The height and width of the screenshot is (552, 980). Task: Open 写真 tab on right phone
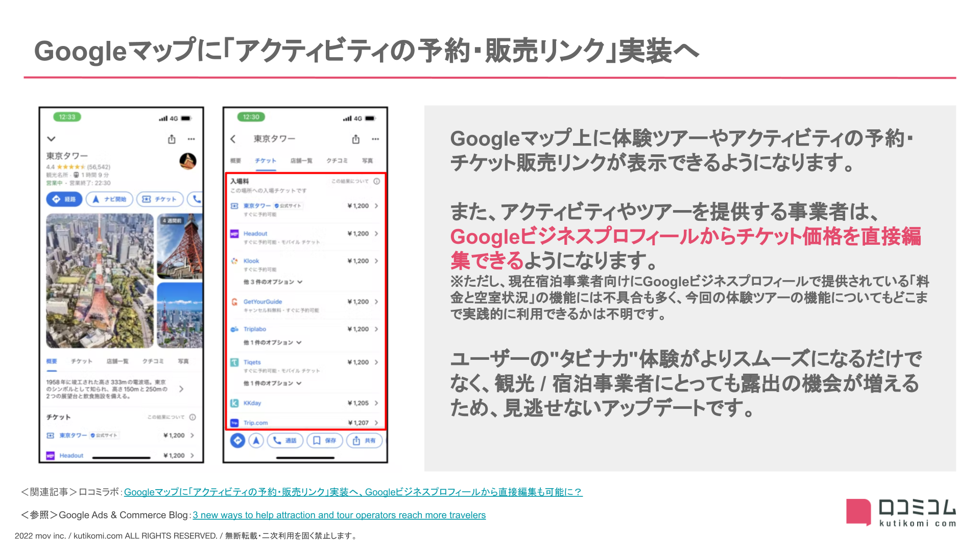point(367,160)
